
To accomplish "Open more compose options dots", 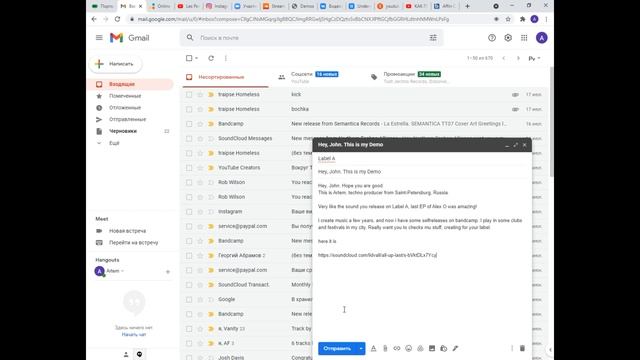I will point(511,348).
